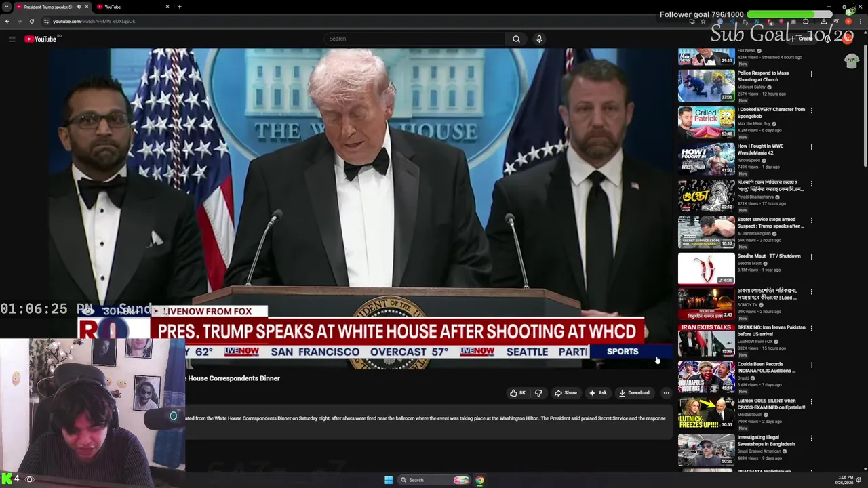
Task: Focus the YouTube search box
Action: tap(414, 39)
